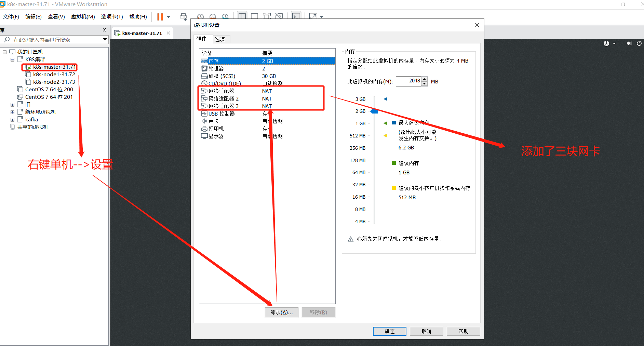The height and width of the screenshot is (346, 644).
Task: Select the 声卡 device row
Action: coord(267,121)
